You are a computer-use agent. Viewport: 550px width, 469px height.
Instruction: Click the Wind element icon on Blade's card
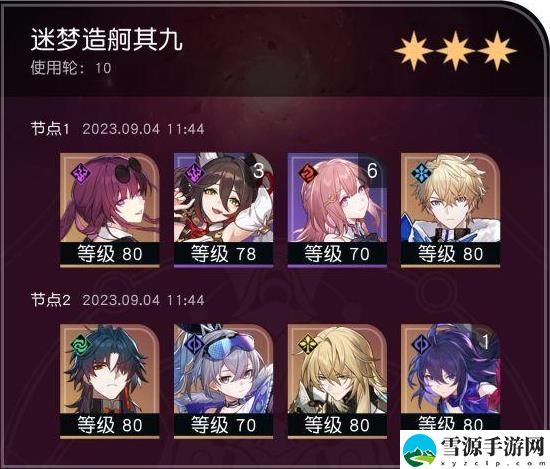point(80,344)
